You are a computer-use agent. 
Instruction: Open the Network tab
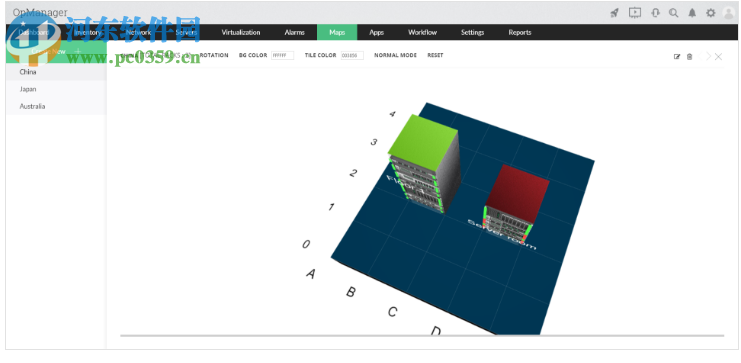[x=138, y=33]
